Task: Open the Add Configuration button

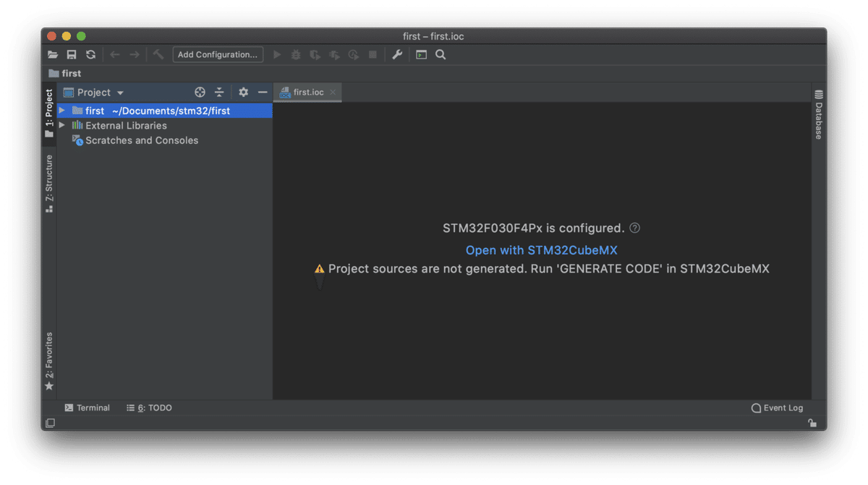Action: (218, 55)
